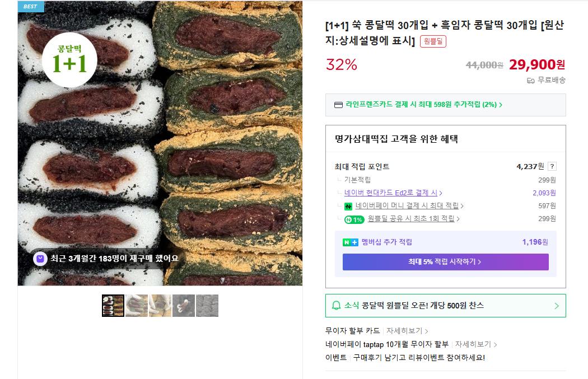Click the credit card icon in the Line Friends banner
588x379 pixels.
[338, 105]
